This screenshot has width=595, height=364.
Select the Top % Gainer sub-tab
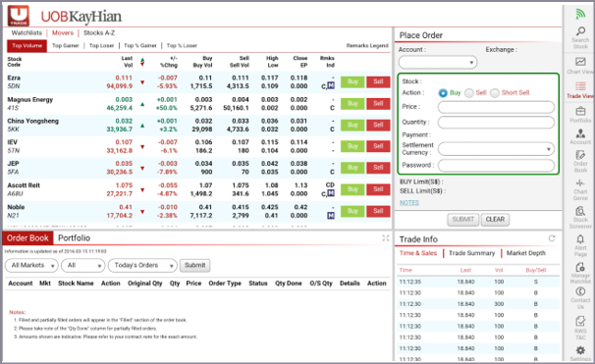140,46
